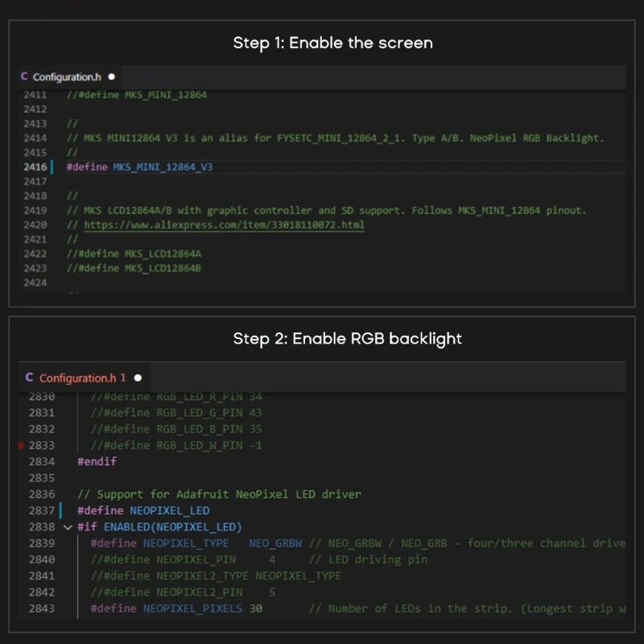
Task: Click '//#define MKS_MINI_12864' comment
Action: point(137,95)
